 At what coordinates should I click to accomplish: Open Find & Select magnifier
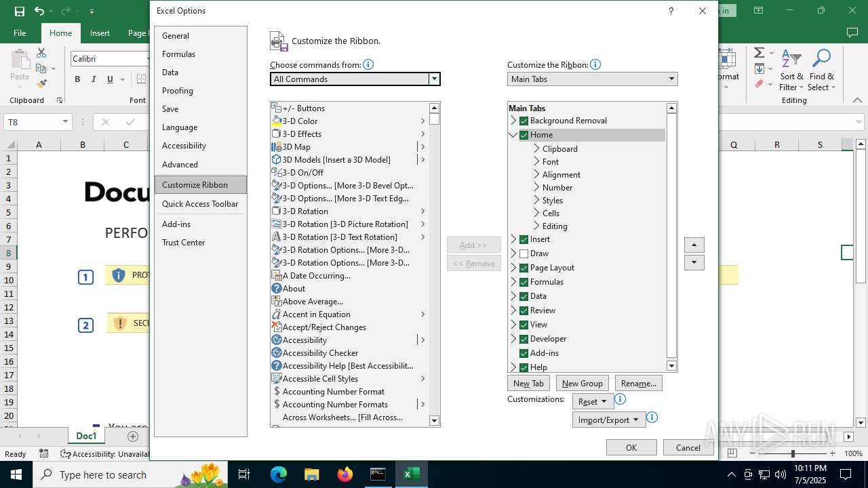(821, 70)
